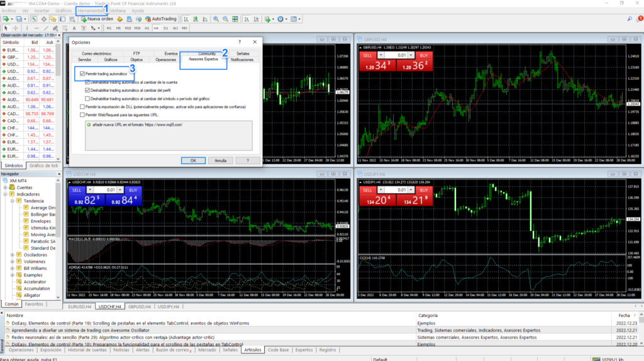Switch to the Favoritos navigator tab
This screenshot has height=361, width=644.
[x=34, y=304]
